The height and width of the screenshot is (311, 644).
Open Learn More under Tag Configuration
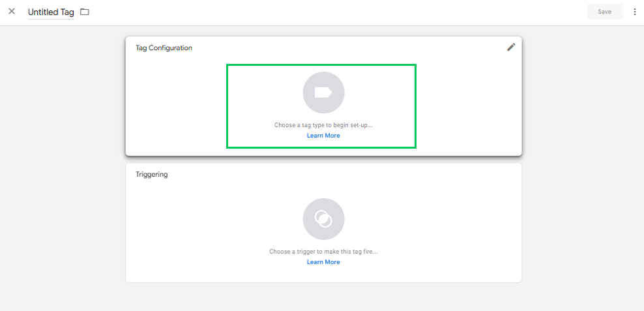pos(324,136)
